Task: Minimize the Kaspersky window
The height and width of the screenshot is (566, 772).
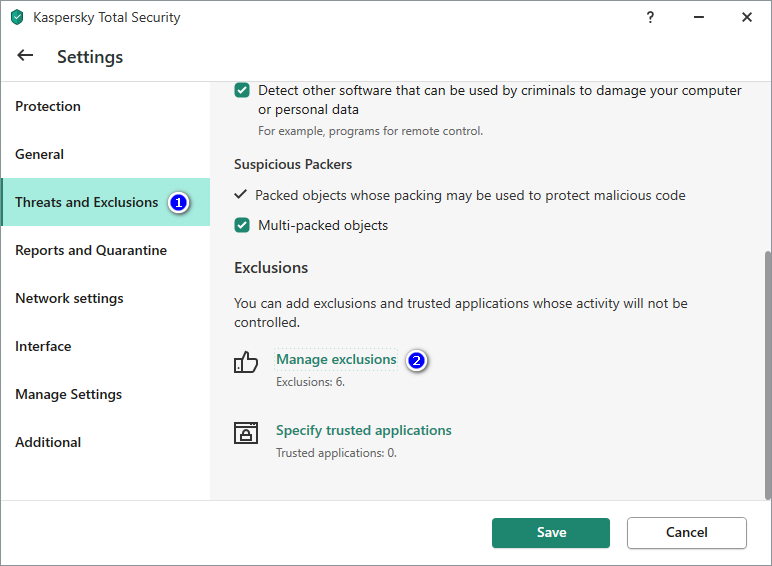Action: point(699,17)
